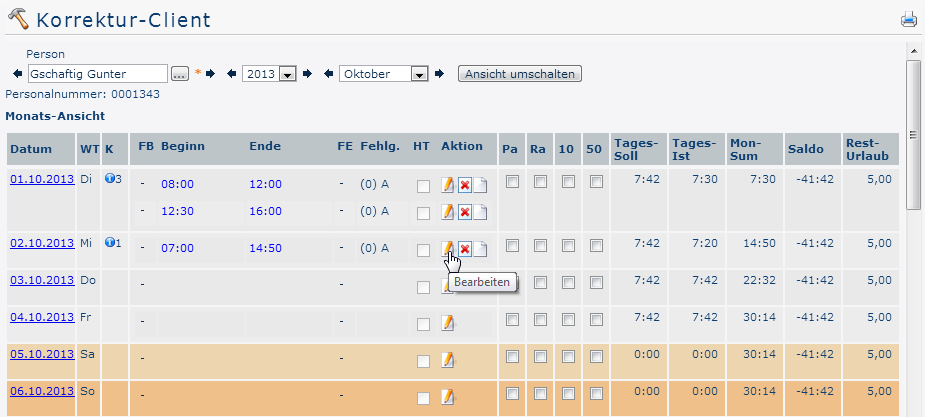Click the printer icon at top right
Image resolution: width=925 pixels, height=417 pixels.
click(x=908, y=20)
